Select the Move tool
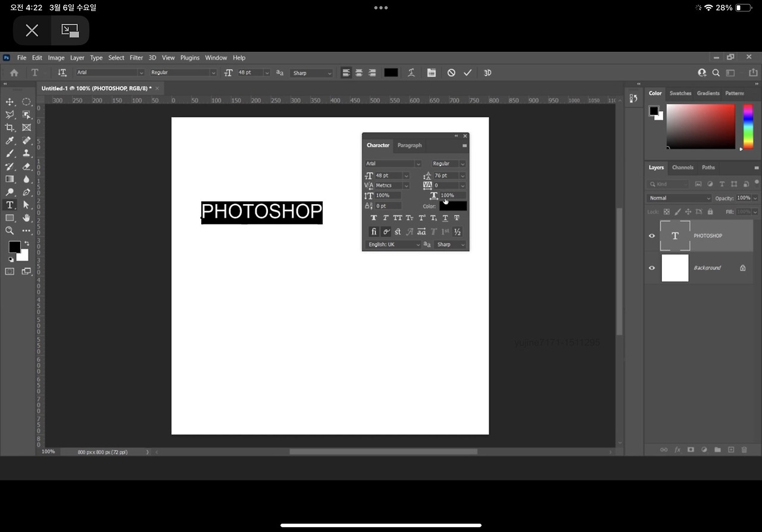The width and height of the screenshot is (762, 532). coord(10,102)
